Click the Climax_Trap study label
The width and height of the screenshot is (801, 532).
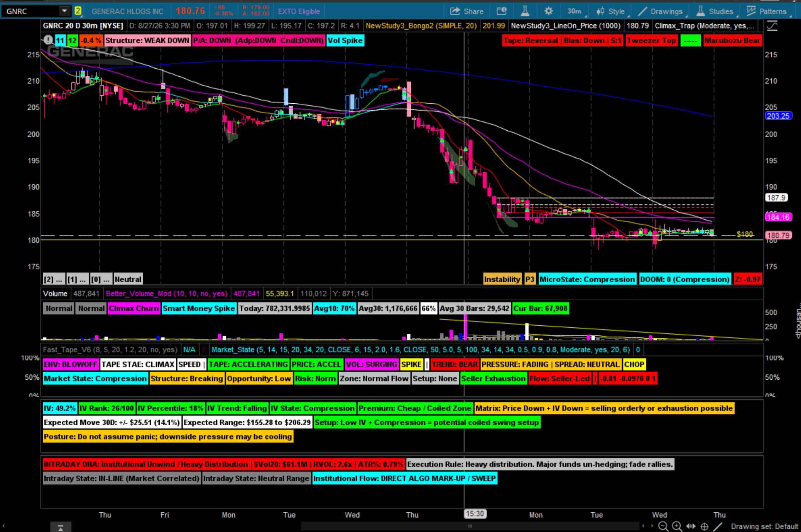[x=704, y=26]
